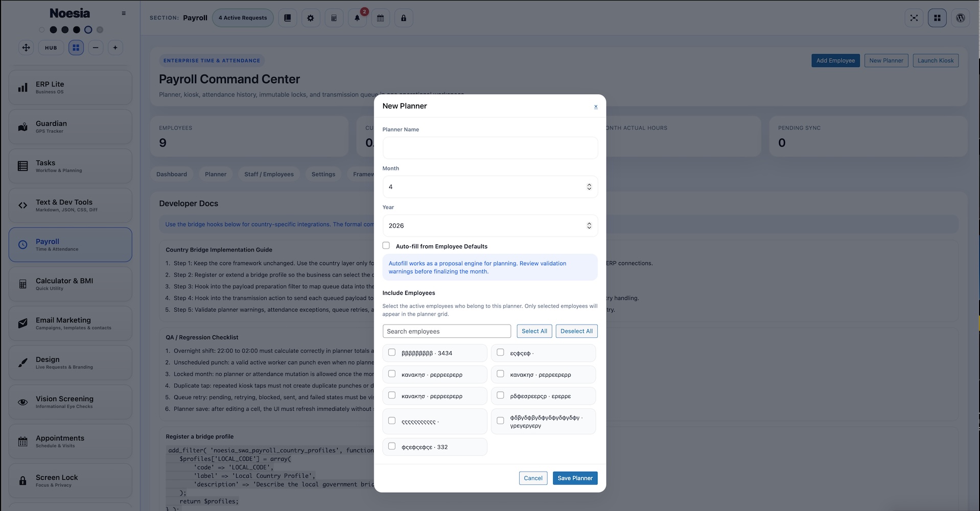Click Deselect All employees button
The image size is (980, 511).
[576, 331]
